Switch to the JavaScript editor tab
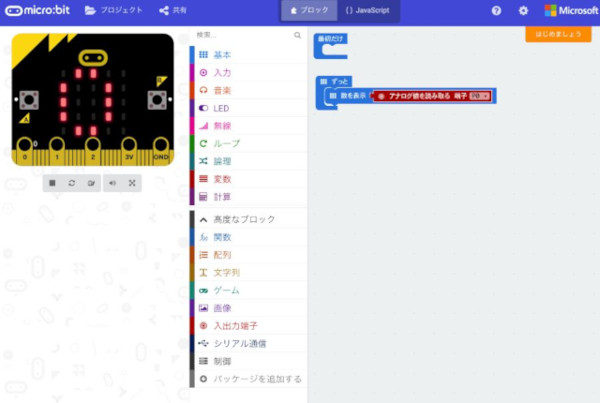 [367, 10]
